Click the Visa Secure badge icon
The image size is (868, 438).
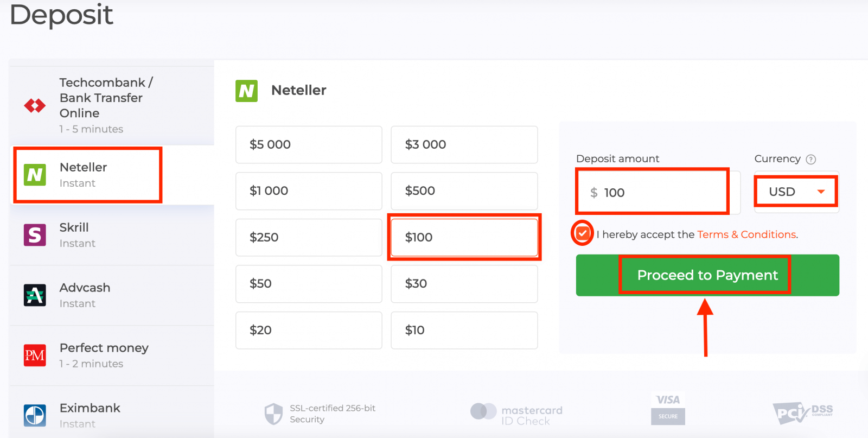point(668,409)
